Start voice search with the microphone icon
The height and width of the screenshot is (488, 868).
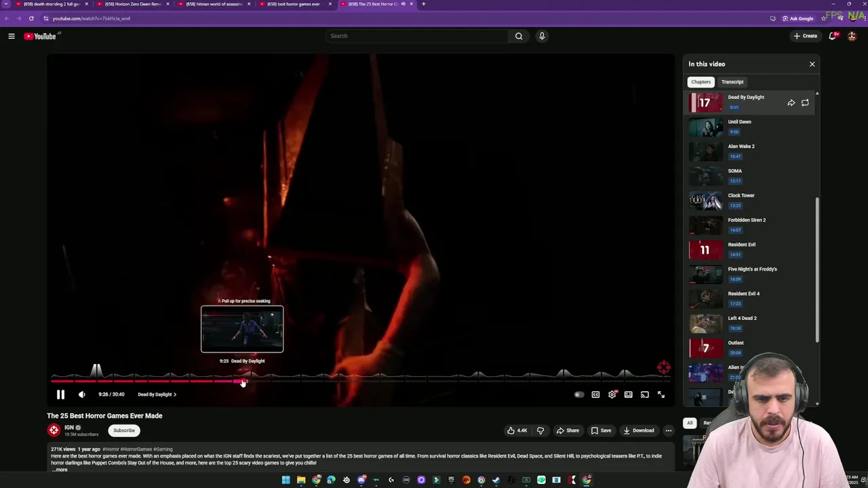pyautogui.click(x=542, y=36)
